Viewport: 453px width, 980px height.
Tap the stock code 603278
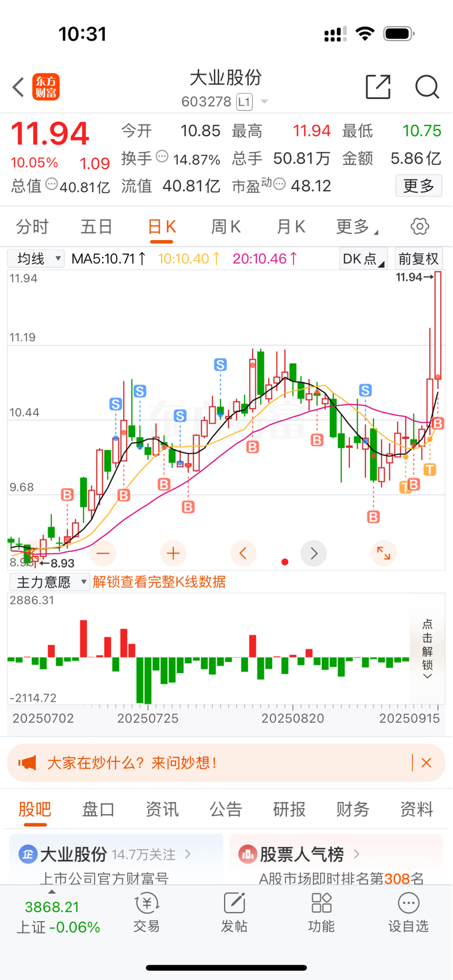(206, 102)
